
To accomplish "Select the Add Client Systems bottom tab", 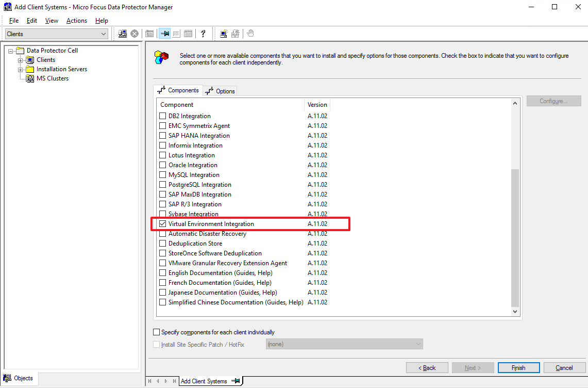I will 211,381.
